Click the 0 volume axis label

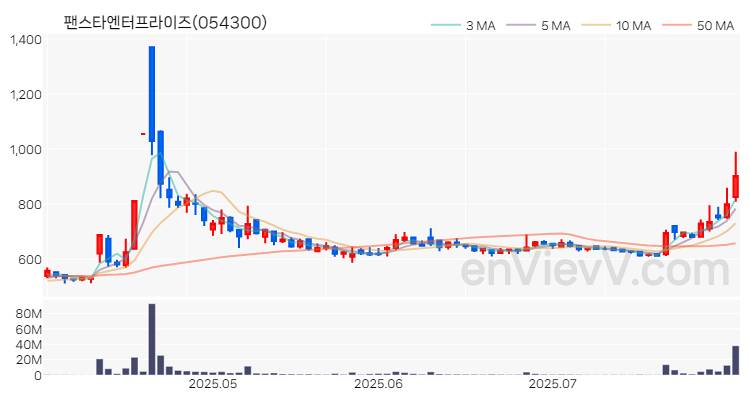(x=38, y=376)
